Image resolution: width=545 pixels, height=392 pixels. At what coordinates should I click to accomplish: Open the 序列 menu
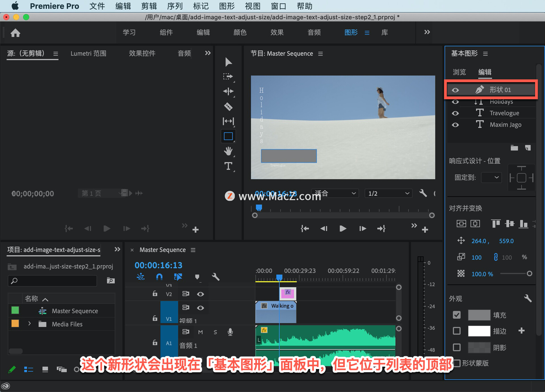pos(175,6)
